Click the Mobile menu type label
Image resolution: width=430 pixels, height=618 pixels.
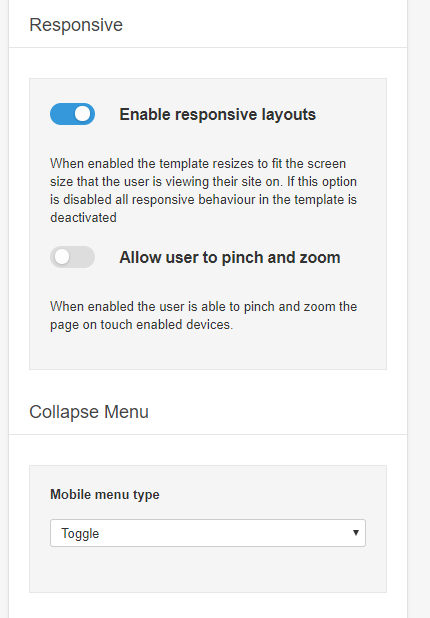click(x=105, y=494)
